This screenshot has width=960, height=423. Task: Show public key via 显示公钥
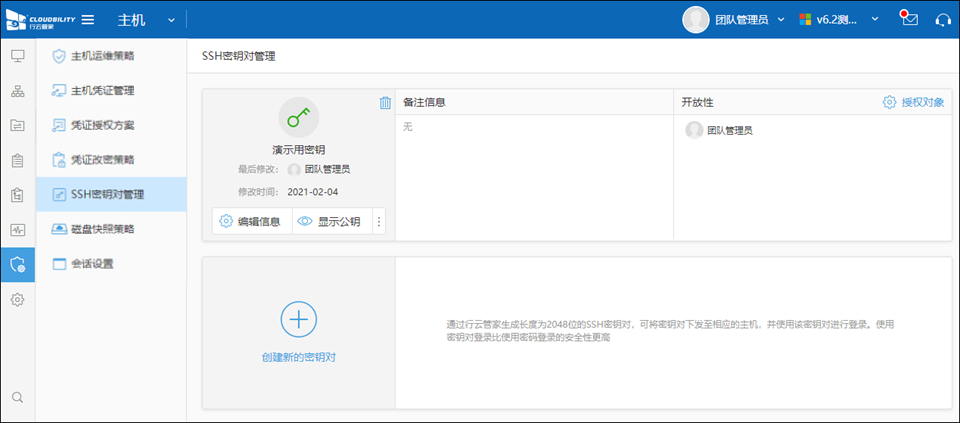(330, 221)
